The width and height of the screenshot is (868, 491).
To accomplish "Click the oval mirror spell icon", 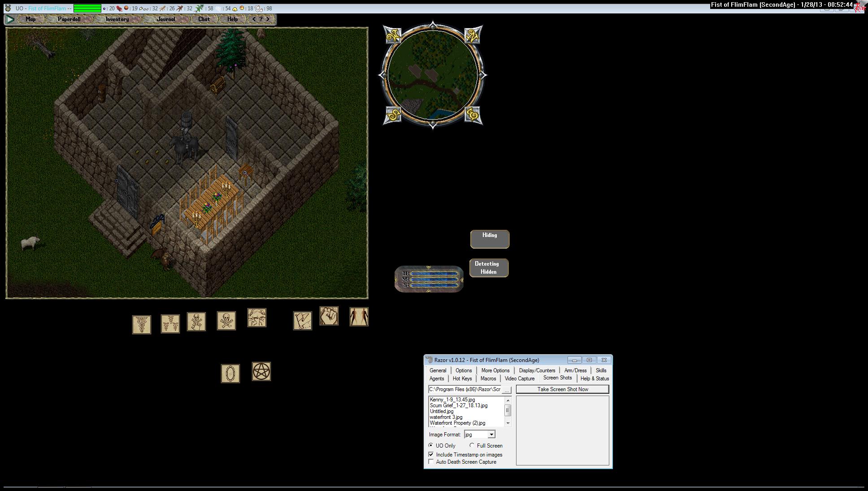I will 230,373.
